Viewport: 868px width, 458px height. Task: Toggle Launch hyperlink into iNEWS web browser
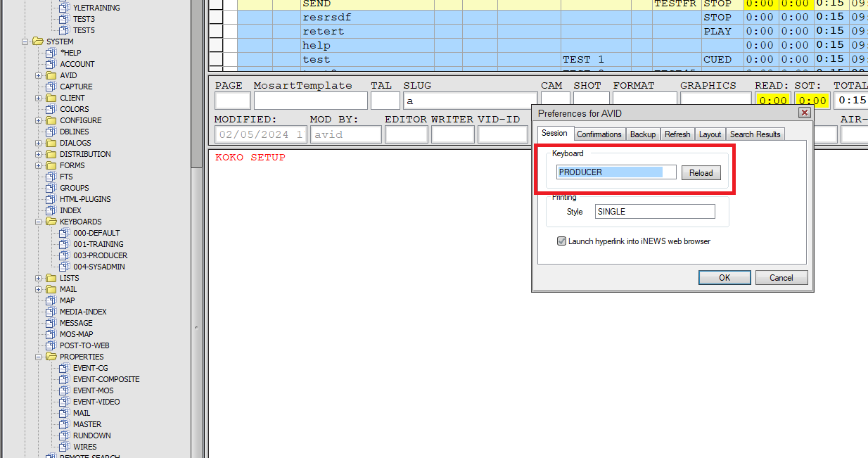pyautogui.click(x=561, y=241)
